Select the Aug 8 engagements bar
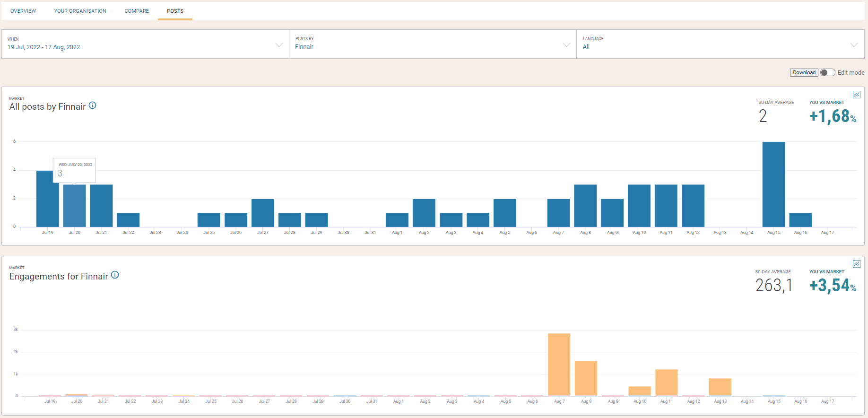Screen dimensions: 868x418 (x=586, y=378)
